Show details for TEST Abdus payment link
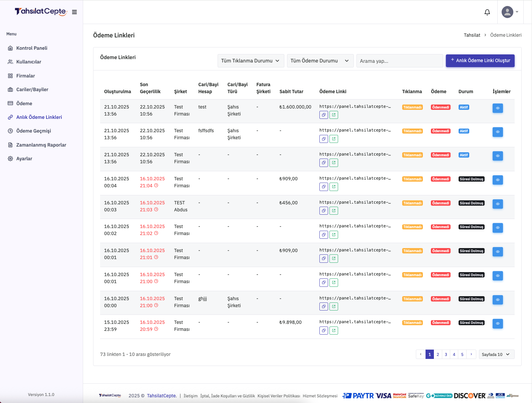This screenshot has height=403, width=532. coord(497,204)
